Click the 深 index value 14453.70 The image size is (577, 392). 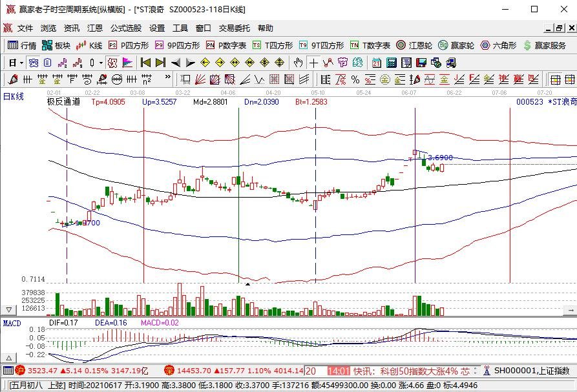(194, 371)
